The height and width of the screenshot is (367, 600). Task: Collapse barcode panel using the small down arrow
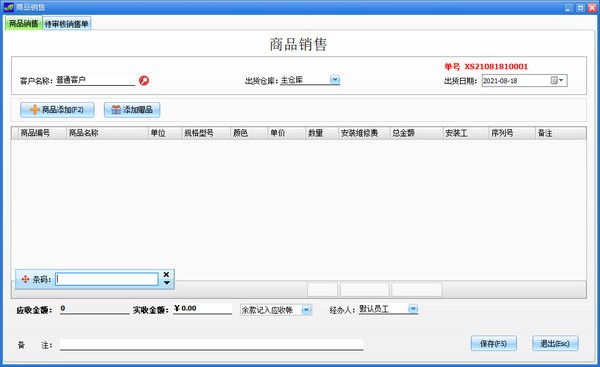point(166,283)
